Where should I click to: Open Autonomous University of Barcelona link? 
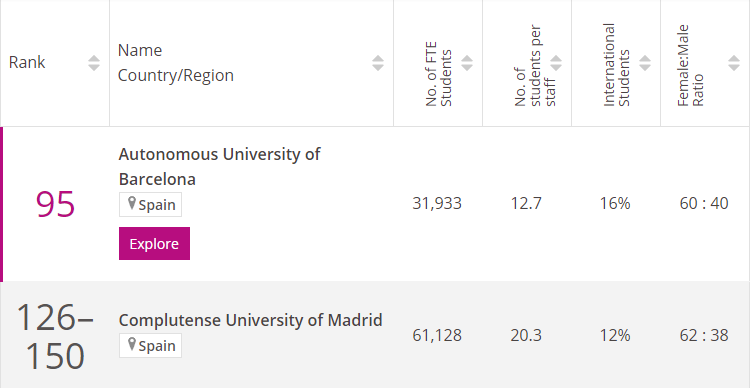click(220, 166)
